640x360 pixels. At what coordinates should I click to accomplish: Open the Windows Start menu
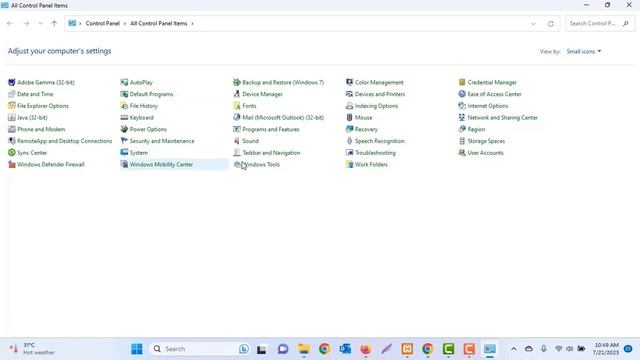click(x=137, y=349)
